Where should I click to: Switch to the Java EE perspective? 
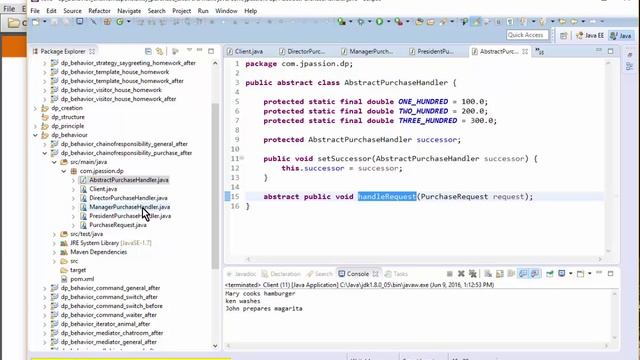click(x=590, y=36)
